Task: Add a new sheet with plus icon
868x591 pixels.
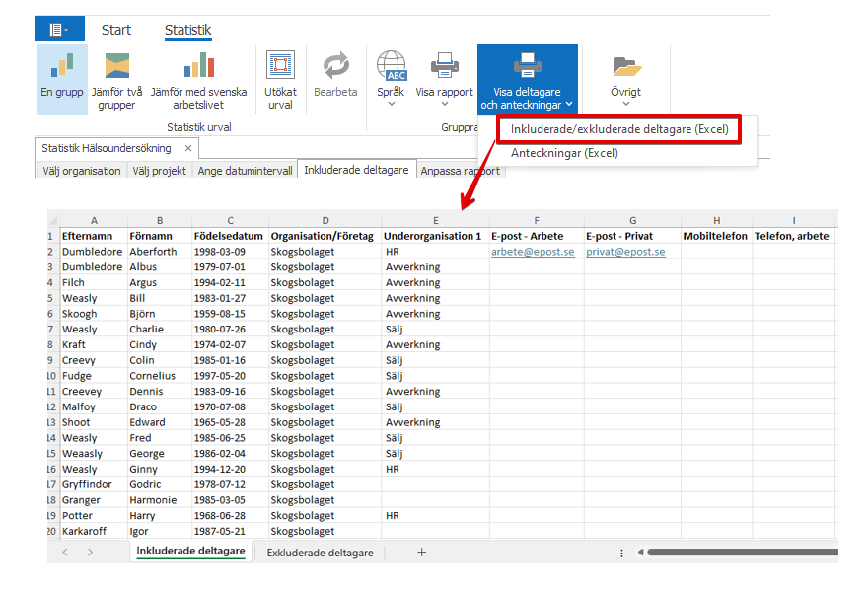Action: click(x=421, y=553)
